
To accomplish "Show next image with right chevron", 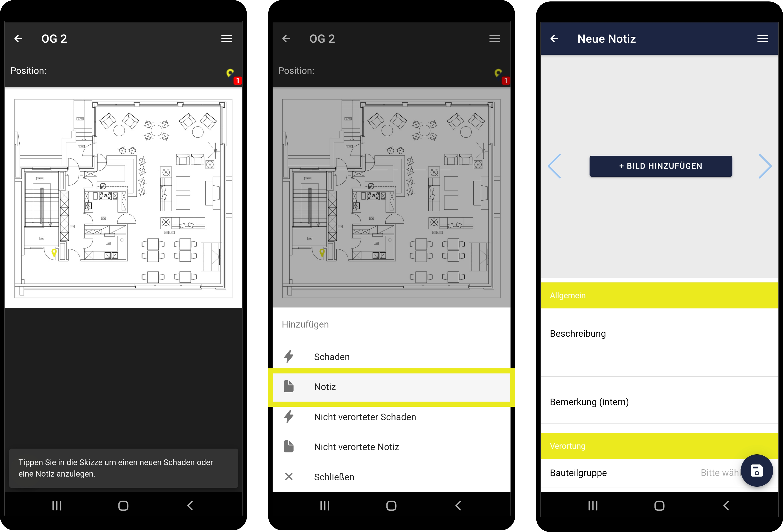I will (x=765, y=166).
